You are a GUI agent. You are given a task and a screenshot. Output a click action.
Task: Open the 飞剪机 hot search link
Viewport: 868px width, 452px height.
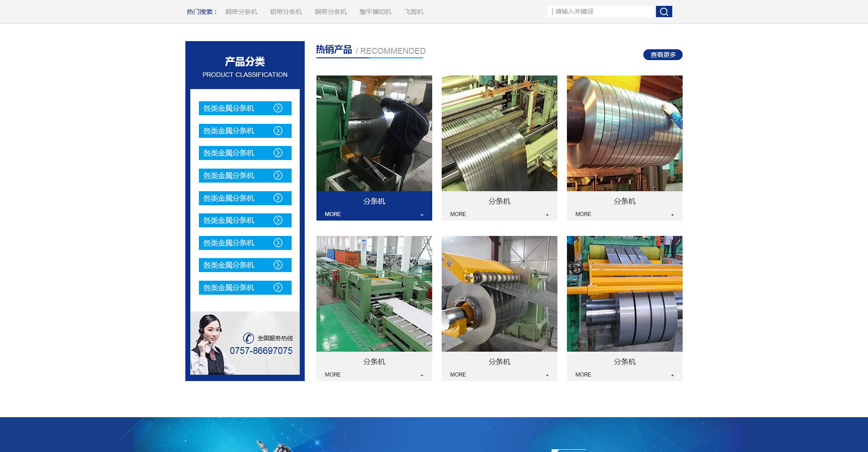[414, 12]
